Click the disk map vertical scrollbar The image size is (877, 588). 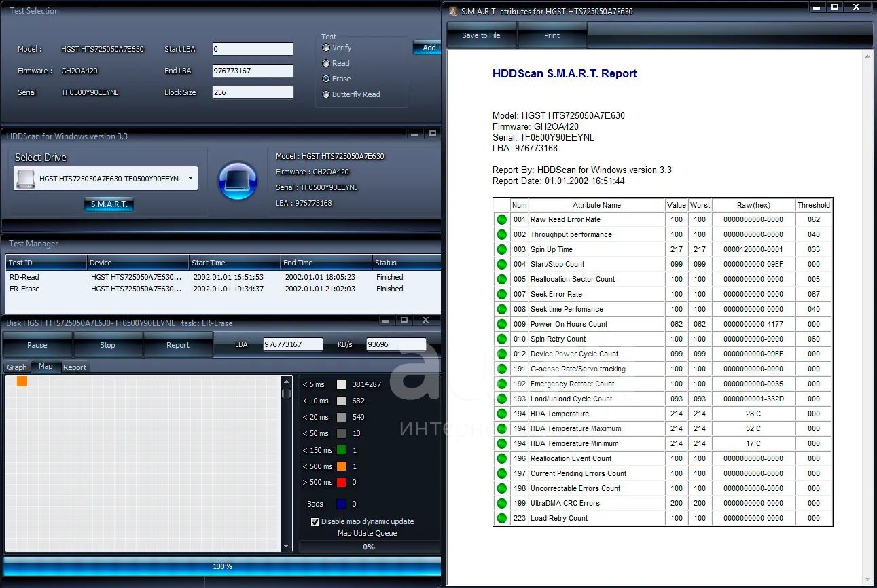coord(287,464)
